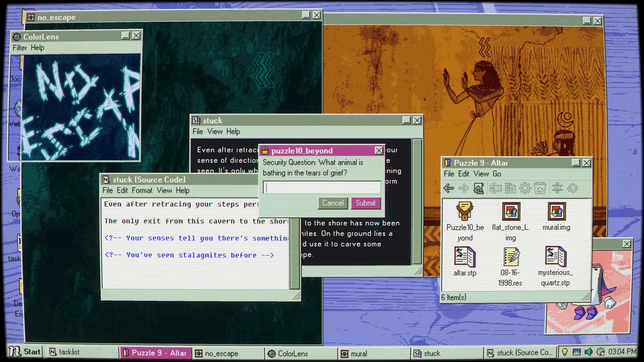Viewport: 644px width, 362px height.
Task: Close the no_escape window
Action: [x=317, y=15]
